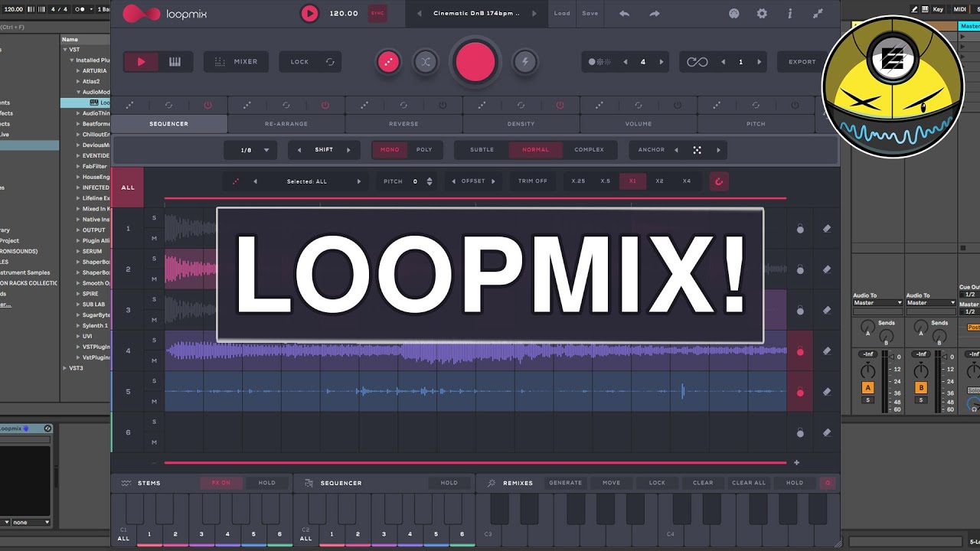980x551 pixels.
Task: Switch to play mode button
Action: pyautogui.click(x=141, y=62)
